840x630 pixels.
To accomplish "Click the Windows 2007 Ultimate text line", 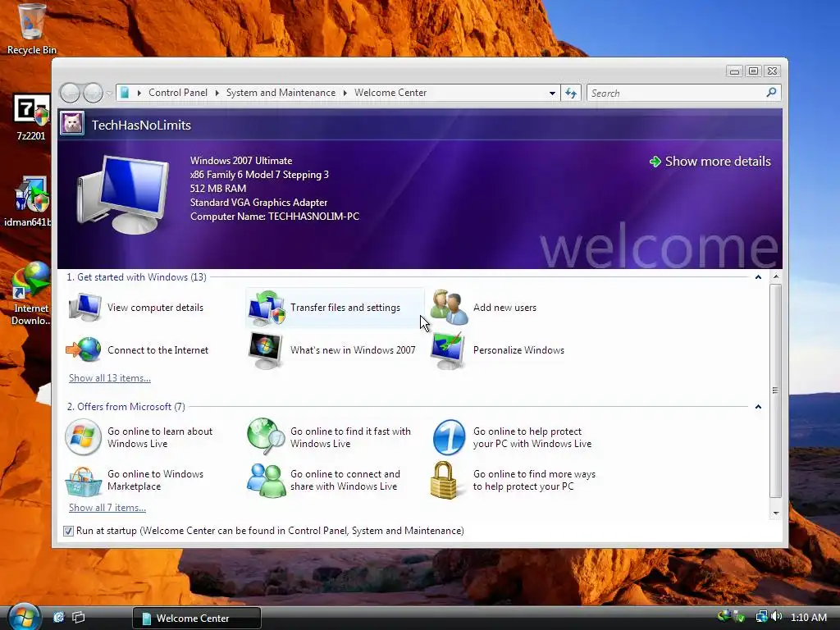I will click(241, 161).
